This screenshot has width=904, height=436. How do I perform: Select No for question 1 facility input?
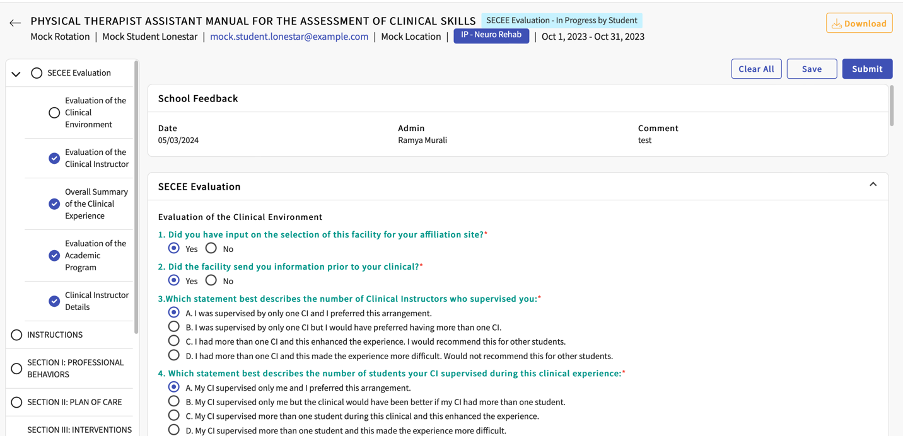point(211,248)
